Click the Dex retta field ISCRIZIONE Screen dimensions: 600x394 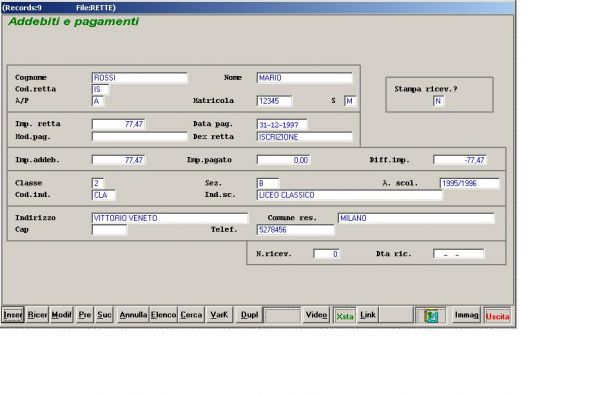[305, 137]
